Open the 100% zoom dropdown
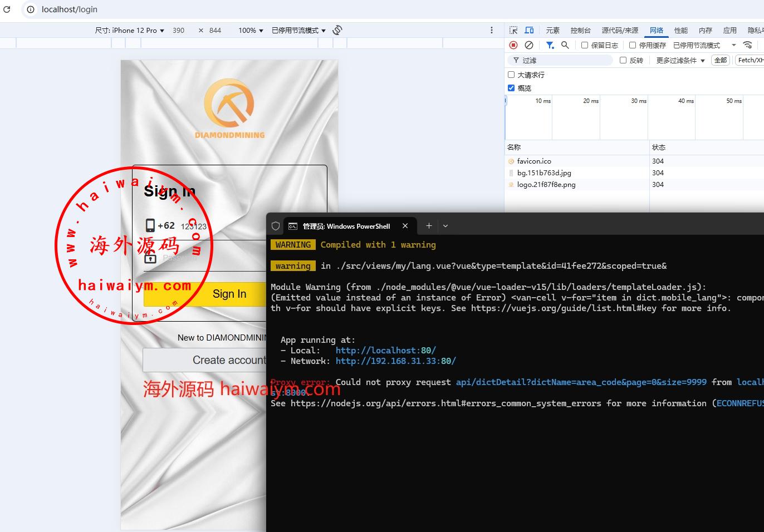This screenshot has width=764, height=532. (251, 31)
